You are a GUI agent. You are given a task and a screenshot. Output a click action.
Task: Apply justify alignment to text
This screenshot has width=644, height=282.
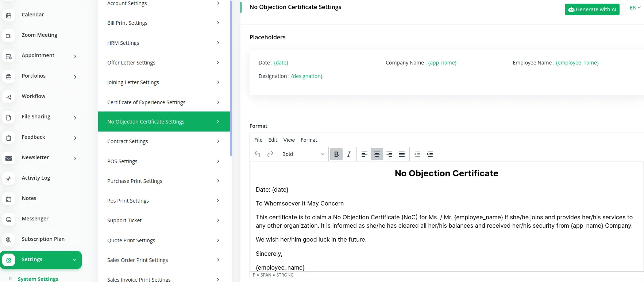tap(402, 154)
